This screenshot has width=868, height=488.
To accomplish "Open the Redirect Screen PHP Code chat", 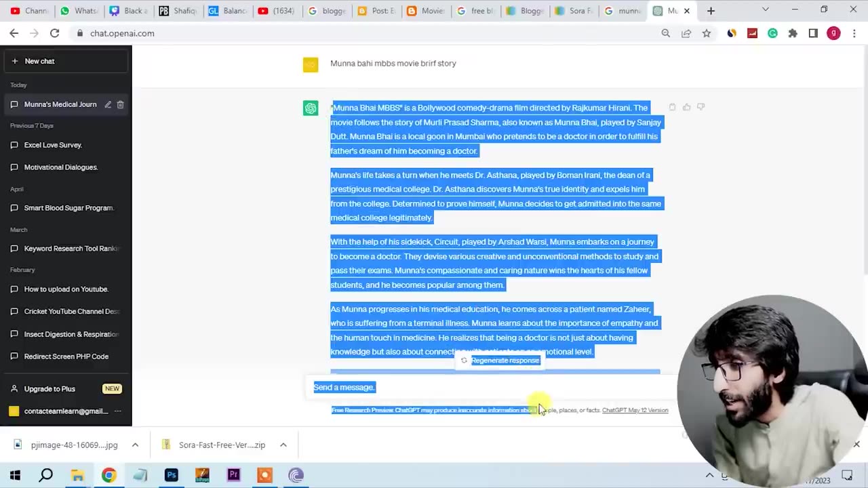I will tap(66, 357).
